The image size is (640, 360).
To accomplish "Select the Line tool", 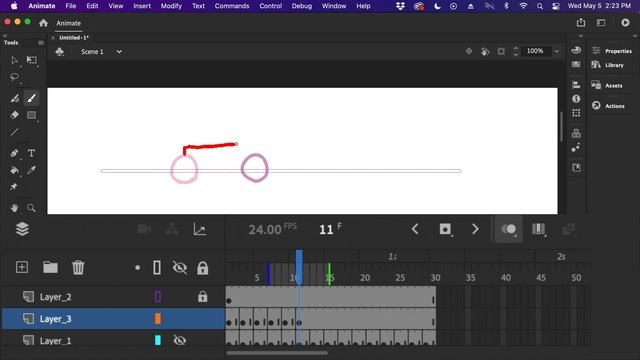I will tap(14, 132).
